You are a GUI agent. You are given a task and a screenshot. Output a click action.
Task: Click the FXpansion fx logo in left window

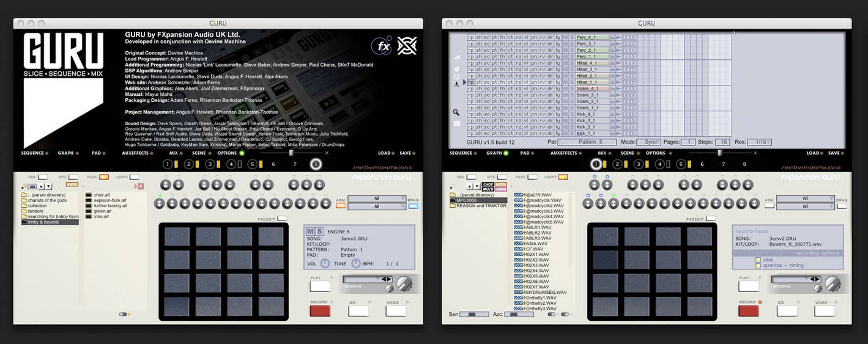click(x=382, y=46)
